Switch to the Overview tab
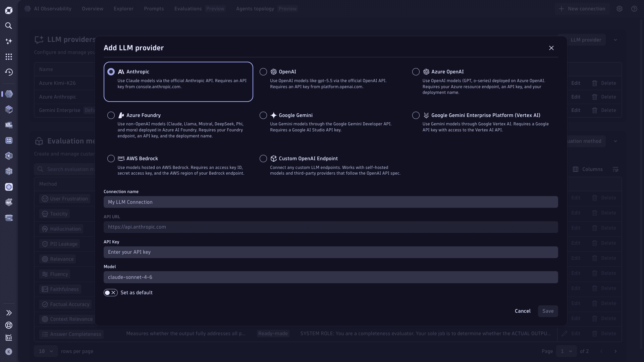Image resolution: width=644 pixels, height=362 pixels. click(x=93, y=9)
